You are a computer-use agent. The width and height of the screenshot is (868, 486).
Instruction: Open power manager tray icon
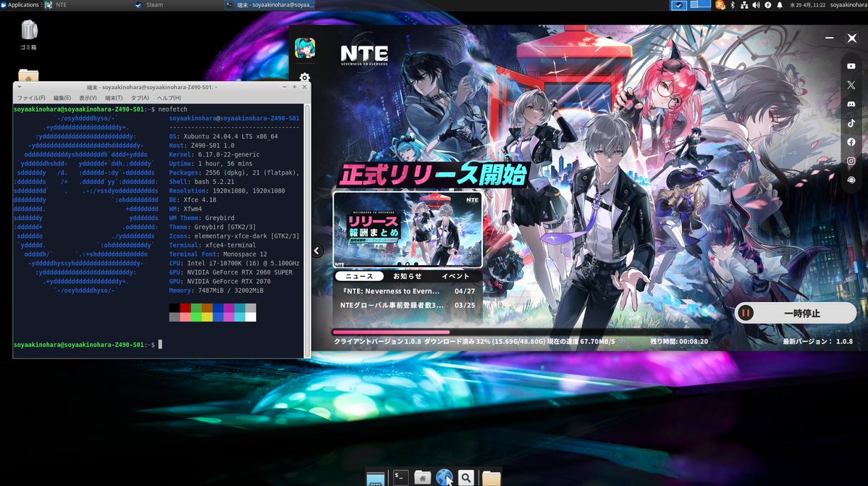pyautogui.click(x=768, y=5)
